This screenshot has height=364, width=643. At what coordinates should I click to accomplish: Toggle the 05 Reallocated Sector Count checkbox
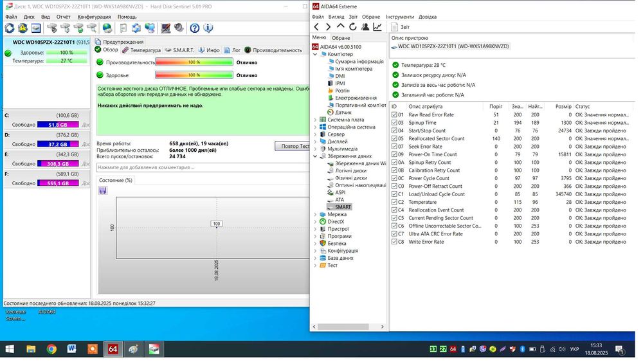pos(394,139)
